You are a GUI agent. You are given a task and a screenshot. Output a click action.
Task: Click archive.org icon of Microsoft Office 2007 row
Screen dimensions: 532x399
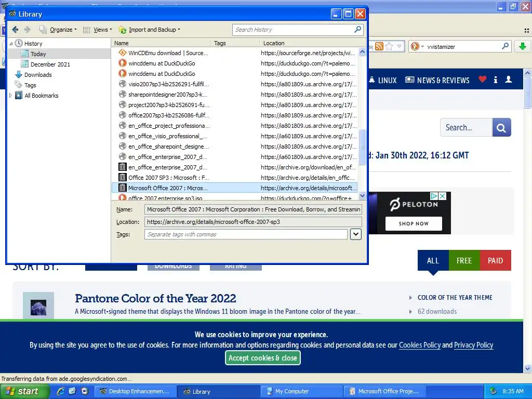pos(122,188)
